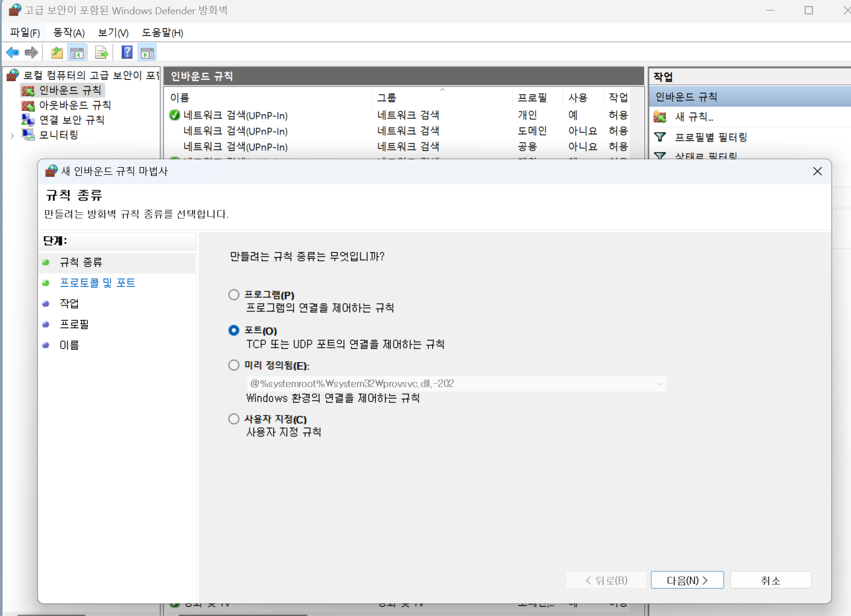Click the Back arrow toolbar icon
851x616 pixels.
(x=12, y=52)
